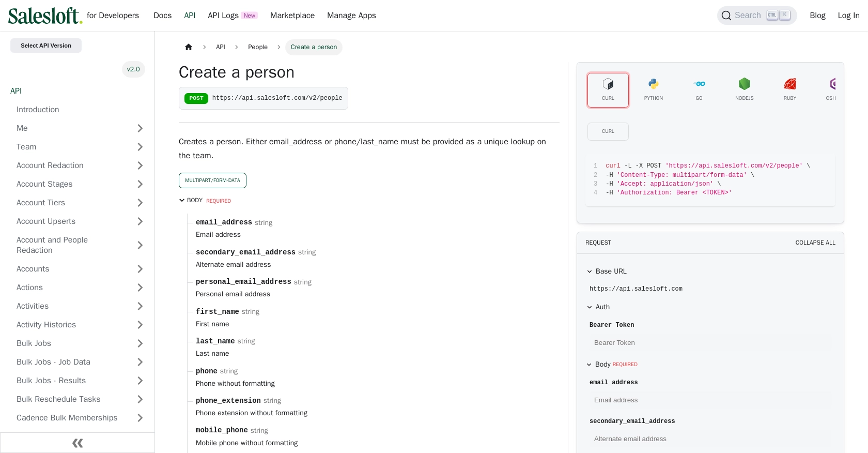
Task: Click 'phone_extension' parameter name
Action: click(228, 400)
